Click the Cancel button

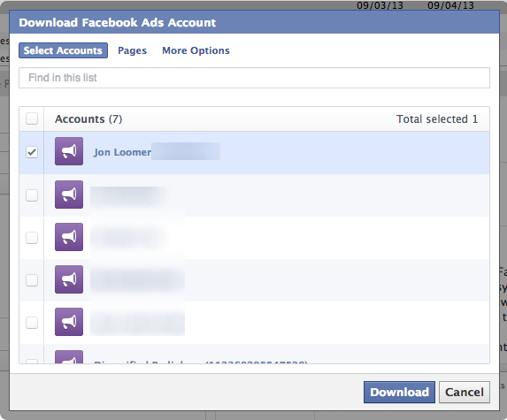tap(465, 392)
